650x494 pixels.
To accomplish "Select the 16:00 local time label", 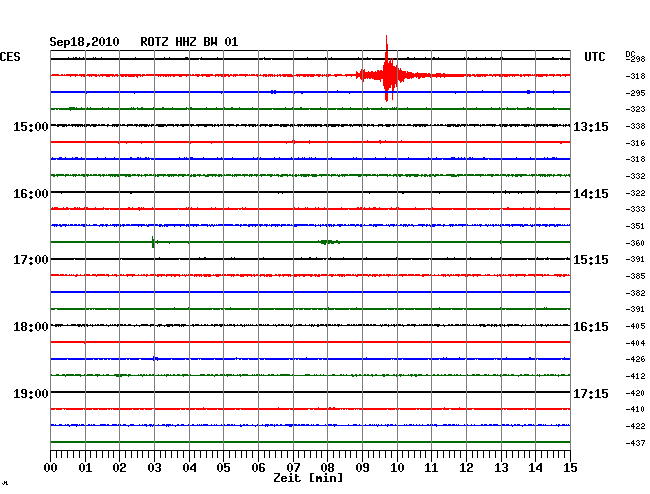I will pyautogui.click(x=31, y=194).
